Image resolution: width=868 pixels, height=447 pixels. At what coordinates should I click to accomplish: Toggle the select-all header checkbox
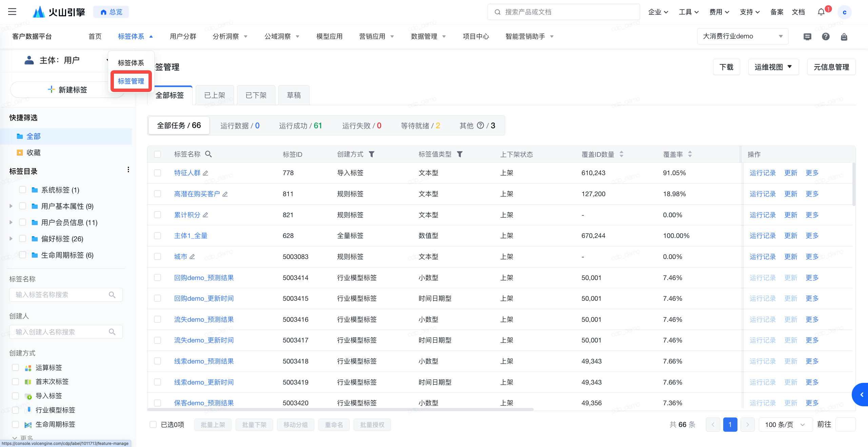[x=158, y=154]
